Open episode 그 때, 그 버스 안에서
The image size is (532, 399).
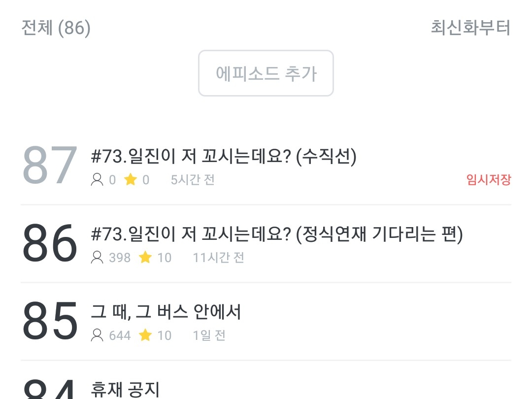166,312
